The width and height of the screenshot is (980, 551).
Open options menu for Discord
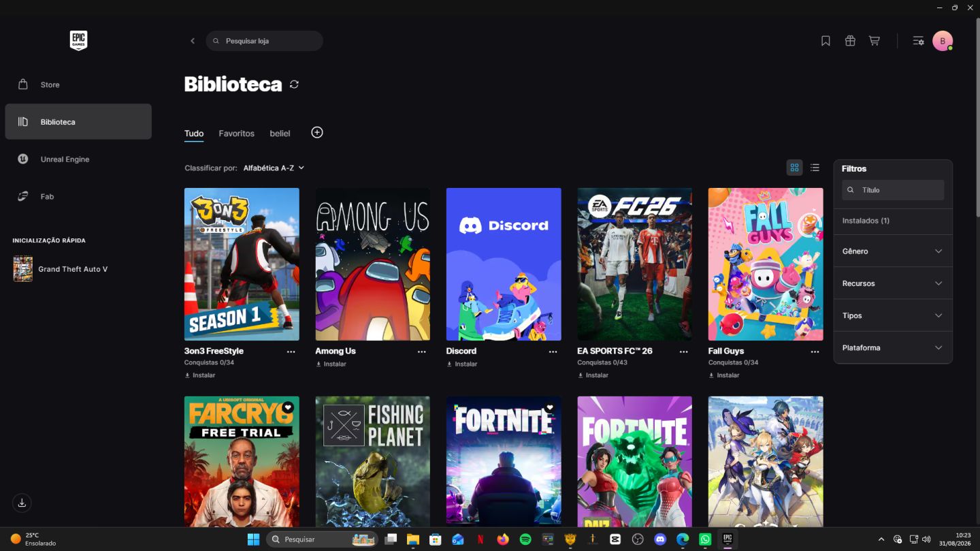click(x=553, y=351)
